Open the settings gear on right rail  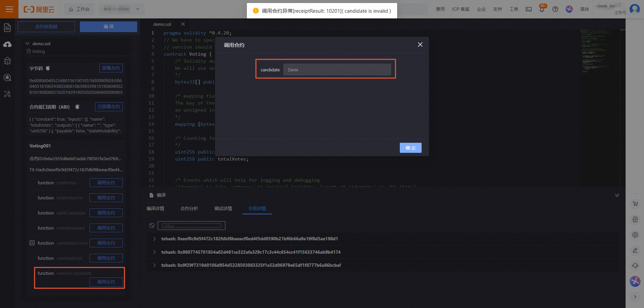click(x=635, y=235)
